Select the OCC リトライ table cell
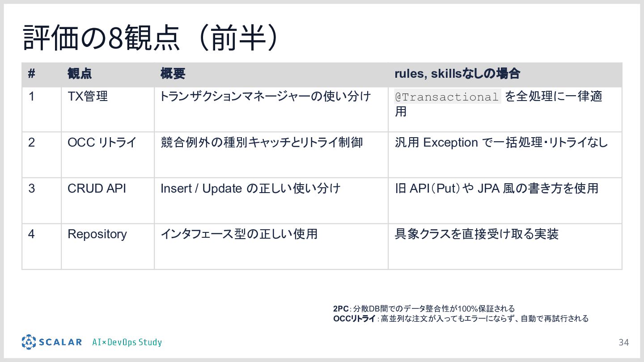 click(102, 143)
